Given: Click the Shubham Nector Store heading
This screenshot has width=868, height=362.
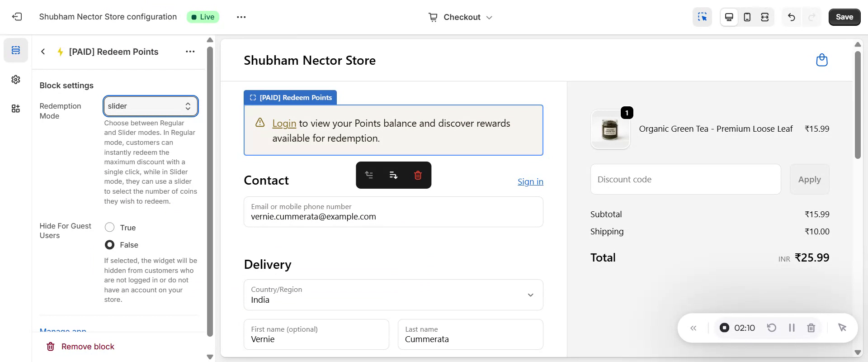Looking at the screenshot, I should click(310, 60).
